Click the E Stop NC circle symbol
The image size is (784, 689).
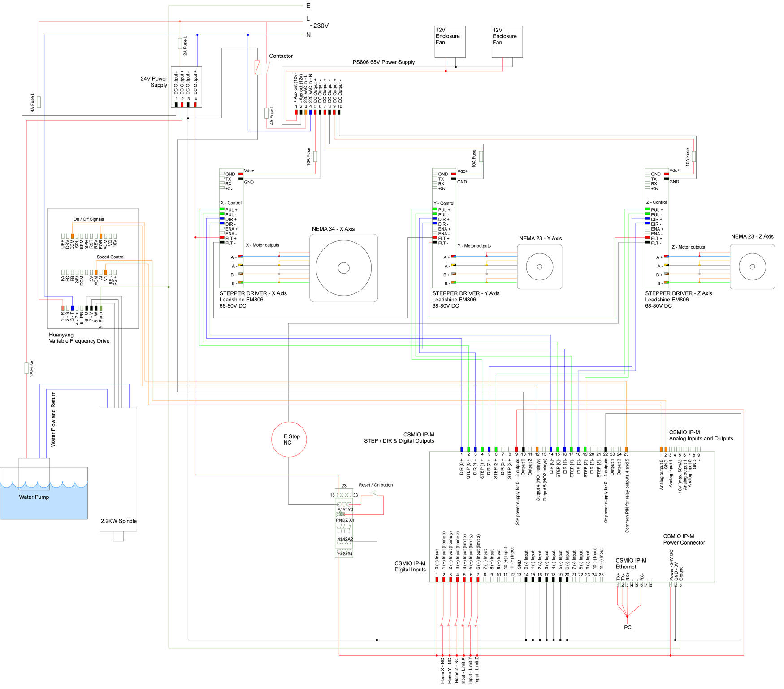tap(289, 439)
